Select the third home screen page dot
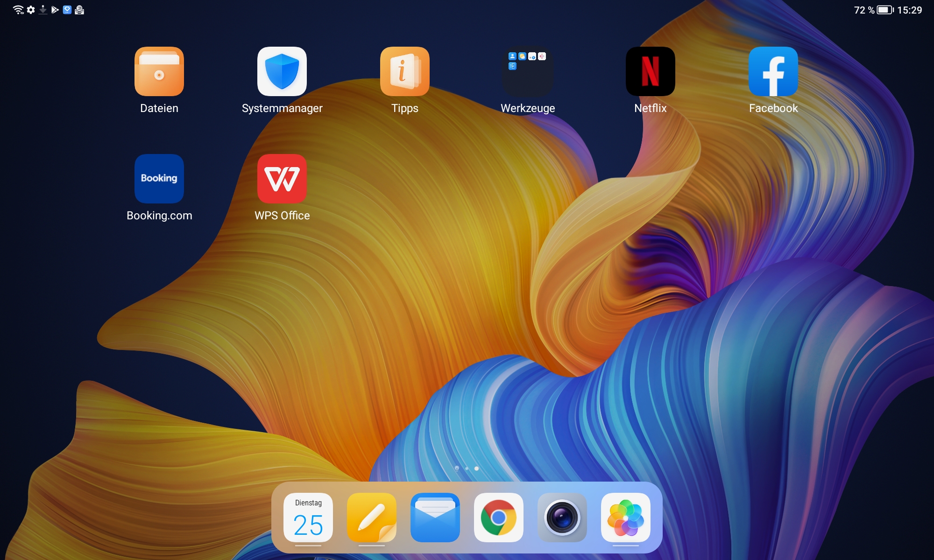 click(x=476, y=468)
